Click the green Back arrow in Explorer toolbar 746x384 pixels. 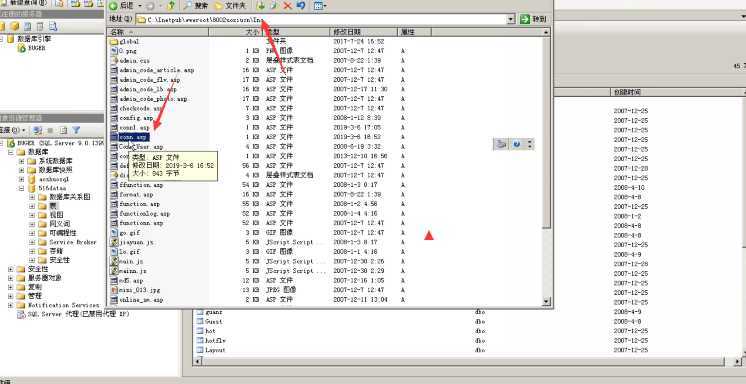coord(113,6)
